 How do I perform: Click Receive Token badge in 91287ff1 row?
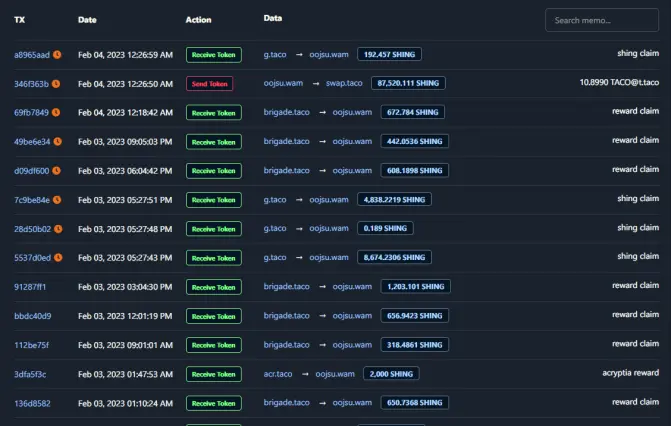pos(214,287)
